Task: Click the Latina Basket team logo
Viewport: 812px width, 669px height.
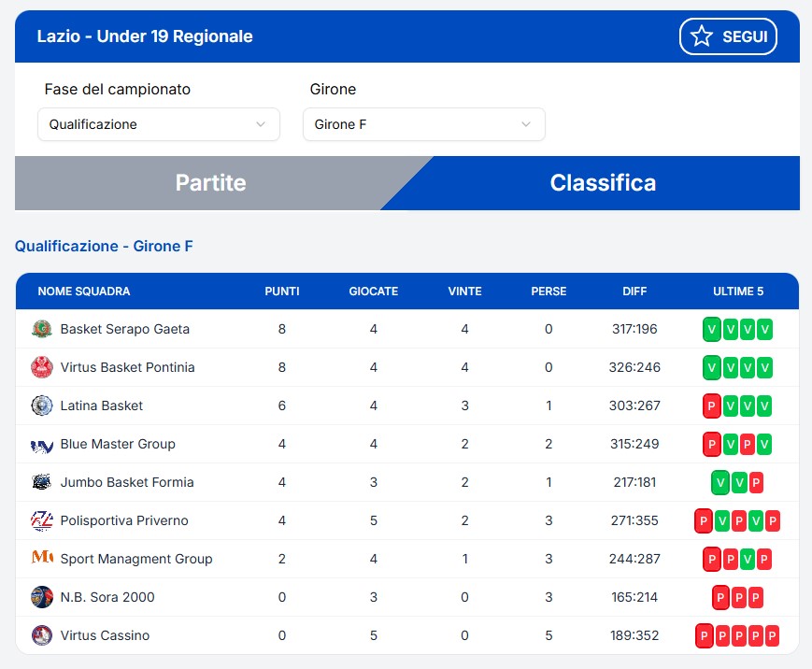Action: pos(42,406)
